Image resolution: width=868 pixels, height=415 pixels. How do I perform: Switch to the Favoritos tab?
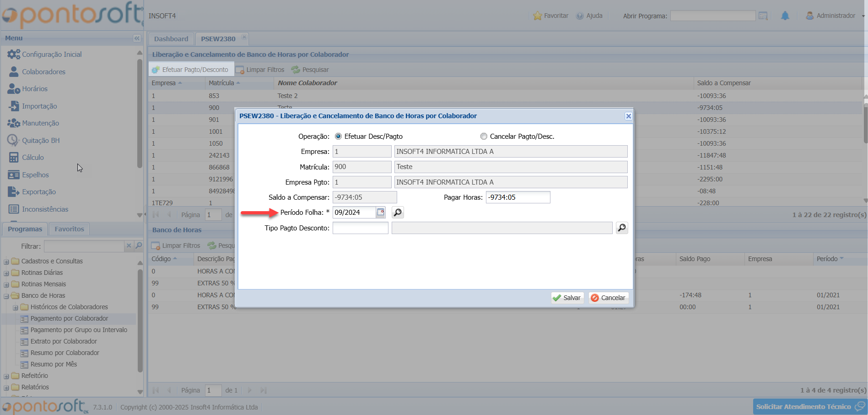pyautogui.click(x=69, y=229)
